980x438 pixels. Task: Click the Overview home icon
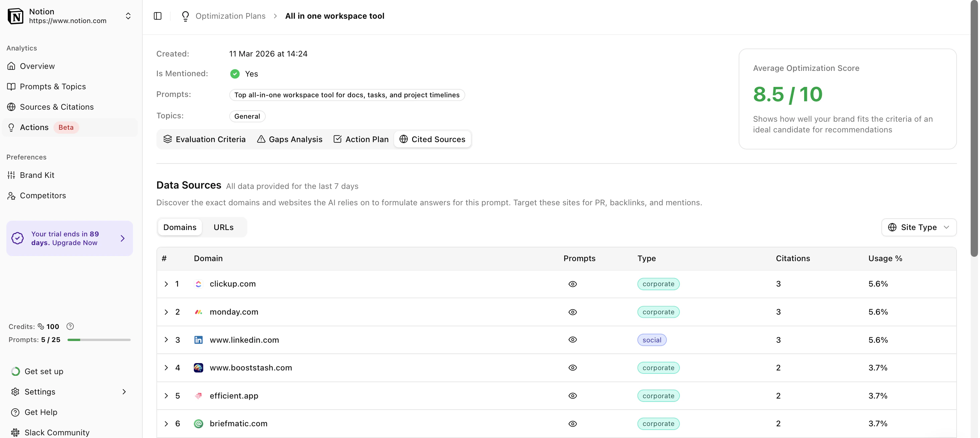tap(11, 66)
